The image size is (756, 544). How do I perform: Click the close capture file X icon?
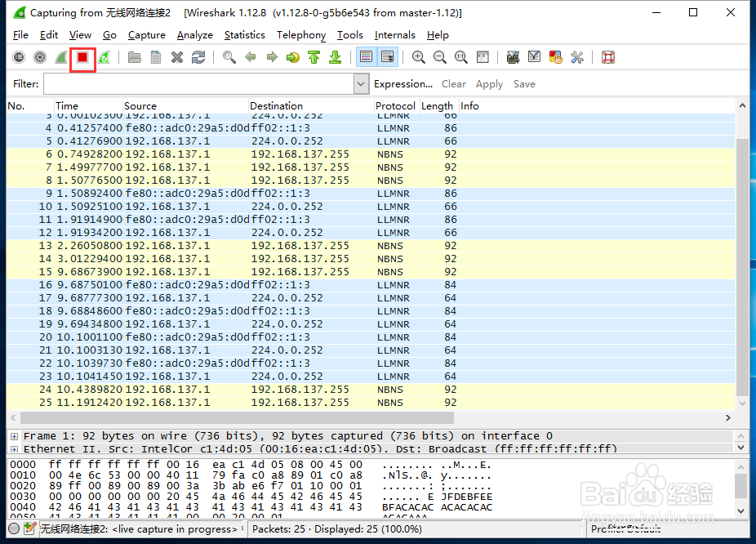click(177, 57)
